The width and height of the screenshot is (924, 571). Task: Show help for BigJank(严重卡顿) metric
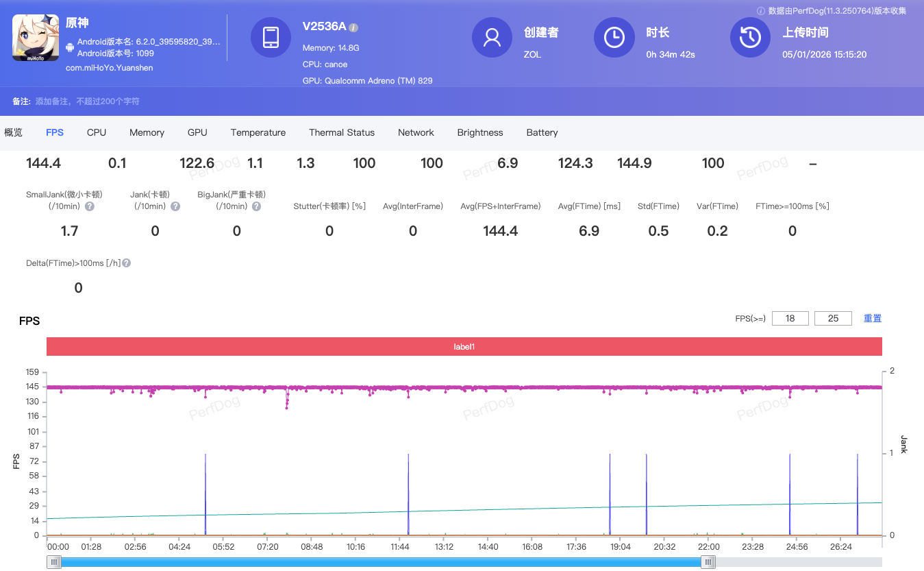tap(256, 206)
